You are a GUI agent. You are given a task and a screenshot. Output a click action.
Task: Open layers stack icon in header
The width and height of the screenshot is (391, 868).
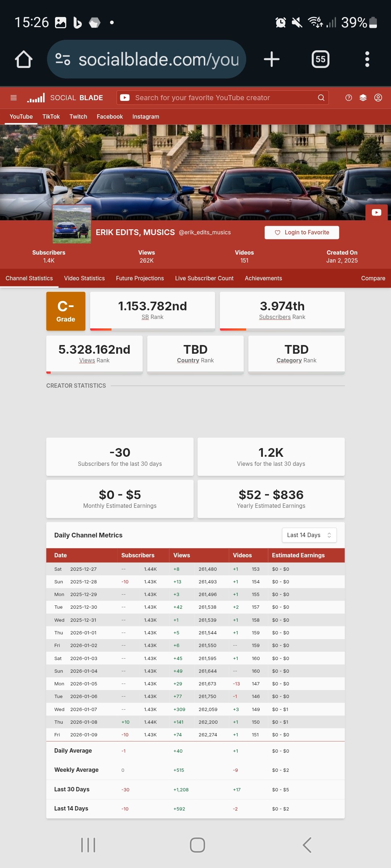(x=363, y=98)
